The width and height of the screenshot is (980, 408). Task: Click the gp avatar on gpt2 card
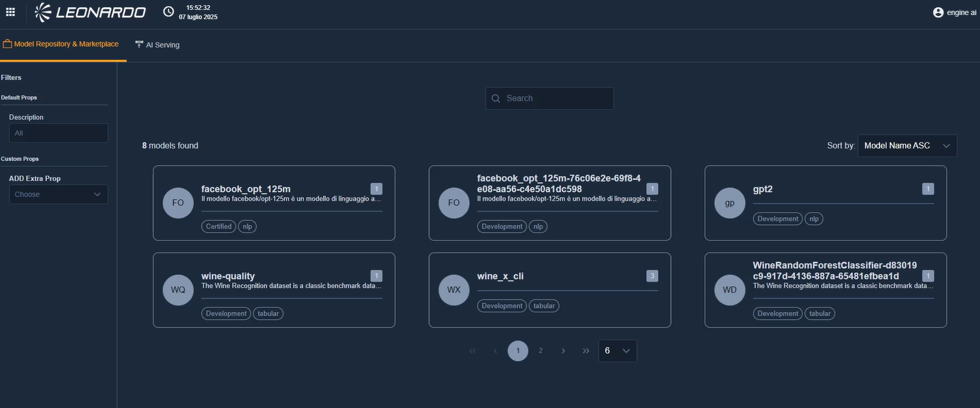pyautogui.click(x=730, y=203)
